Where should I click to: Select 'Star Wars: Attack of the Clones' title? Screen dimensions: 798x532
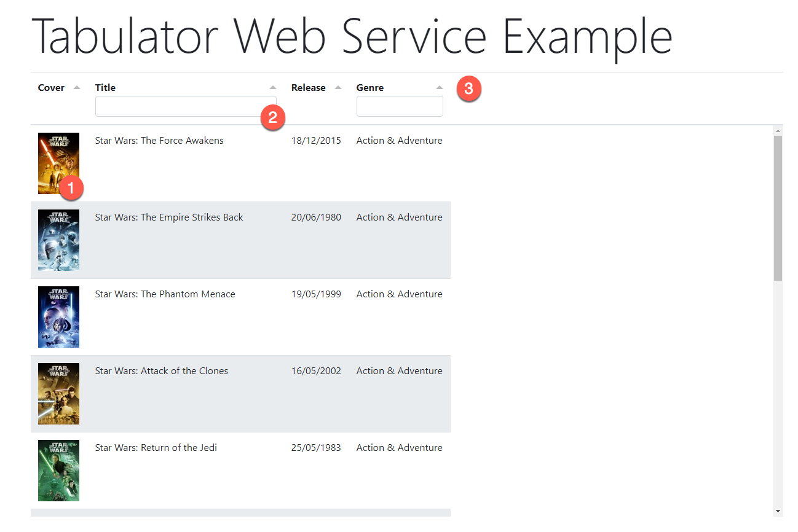click(162, 371)
